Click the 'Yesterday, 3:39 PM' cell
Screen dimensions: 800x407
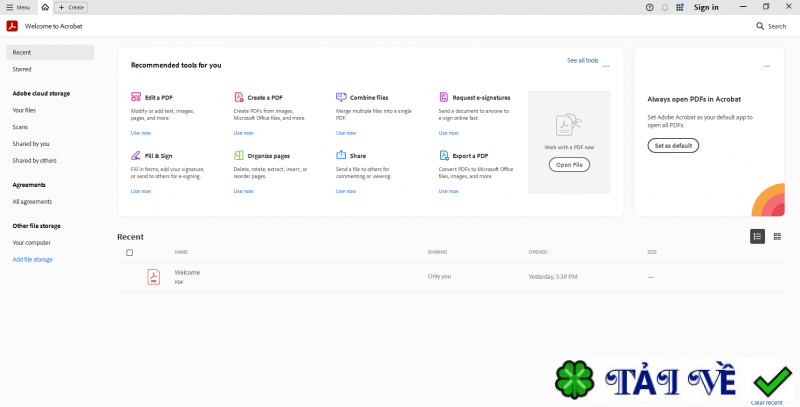553,277
